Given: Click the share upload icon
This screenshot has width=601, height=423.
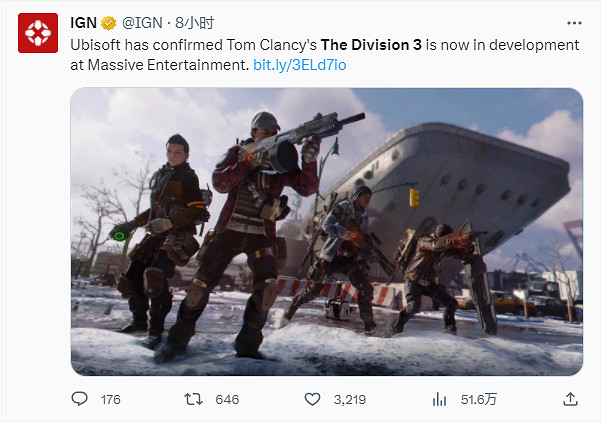Looking at the screenshot, I should tap(570, 399).
